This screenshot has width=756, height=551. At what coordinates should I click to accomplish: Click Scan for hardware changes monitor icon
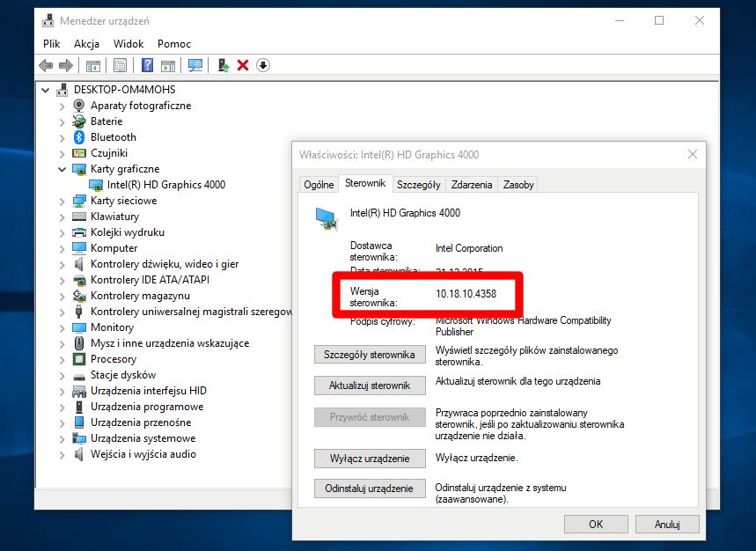195,65
